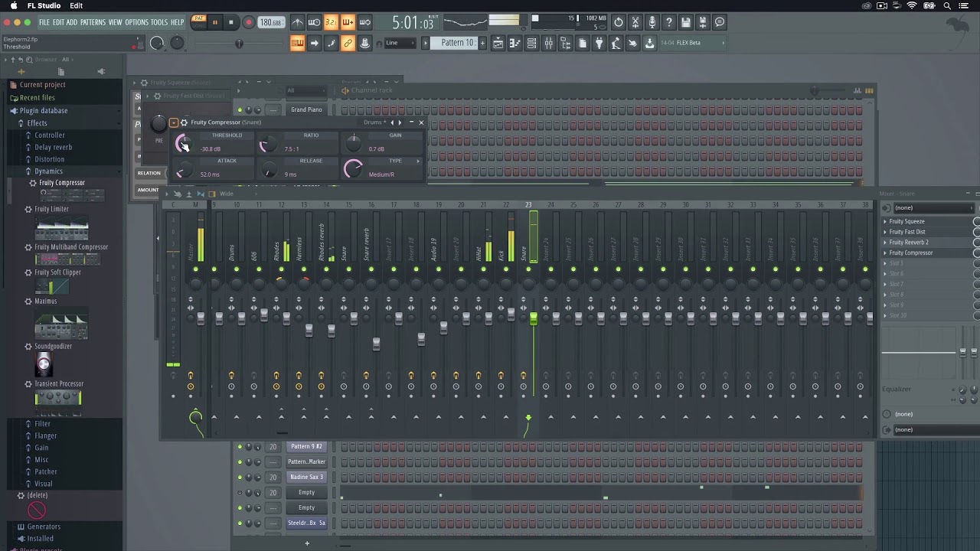Click the Grand Piano channel button
The height and width of the screenshot is (551, 980).
[x=306, y=109]
